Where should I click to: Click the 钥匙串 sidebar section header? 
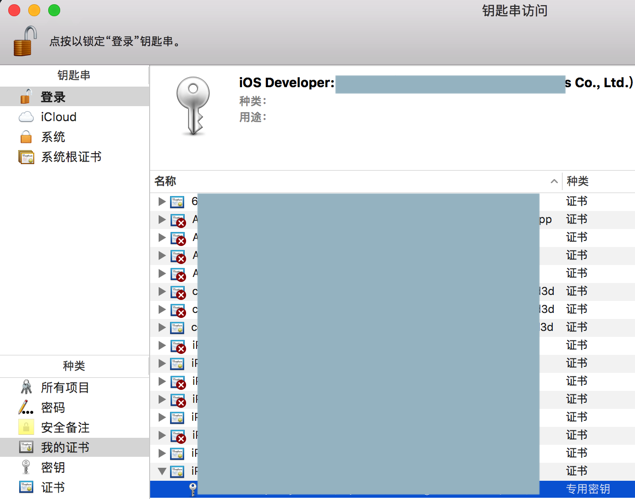click(74, 75)
